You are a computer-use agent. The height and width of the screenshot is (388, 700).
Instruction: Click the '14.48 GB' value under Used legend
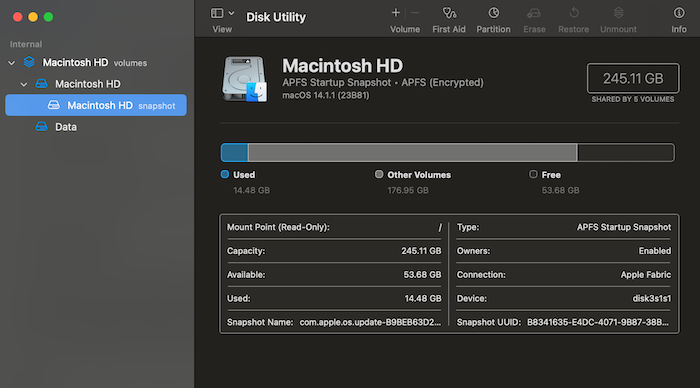251,191
